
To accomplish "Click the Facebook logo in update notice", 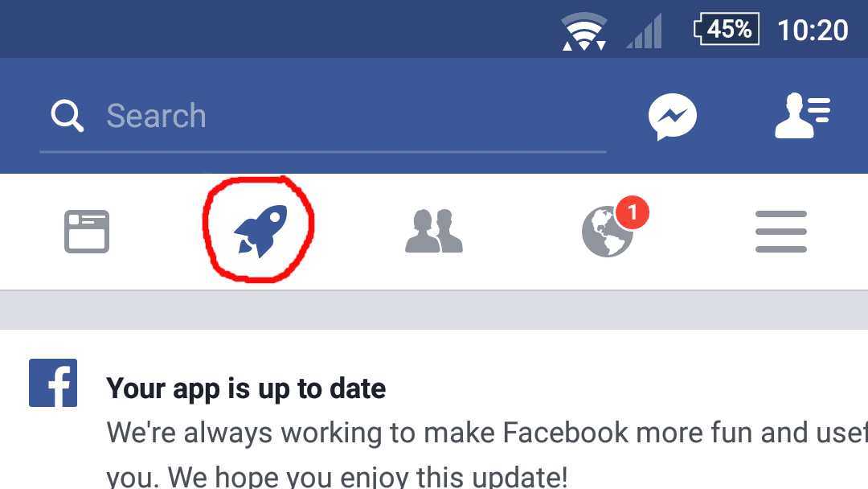I will point(53,383).
